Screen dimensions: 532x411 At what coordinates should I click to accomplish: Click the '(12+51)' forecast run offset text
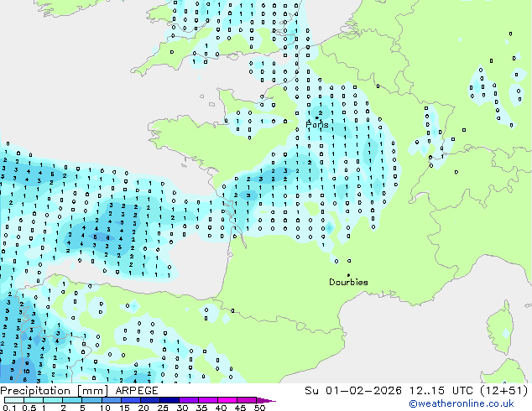[504, 391]
